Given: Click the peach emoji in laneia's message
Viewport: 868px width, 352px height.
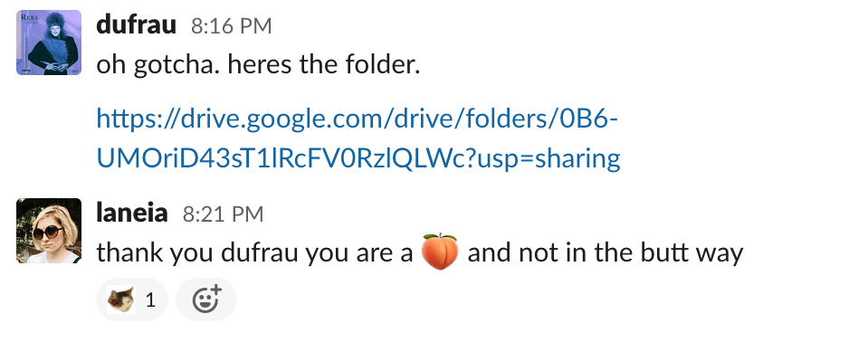Looking at the screenshot, I should 440,252.
